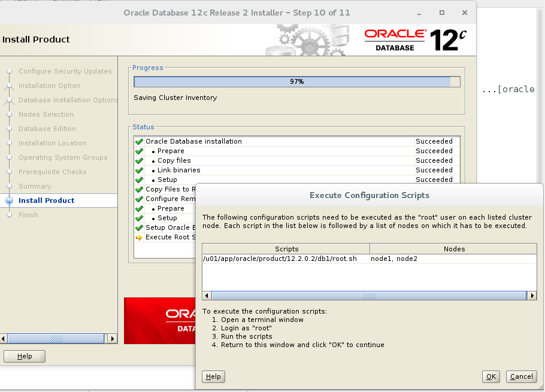Click the checkmark next to Link binaries
This screenshot has width=545, height=392.
click(139, 170)
